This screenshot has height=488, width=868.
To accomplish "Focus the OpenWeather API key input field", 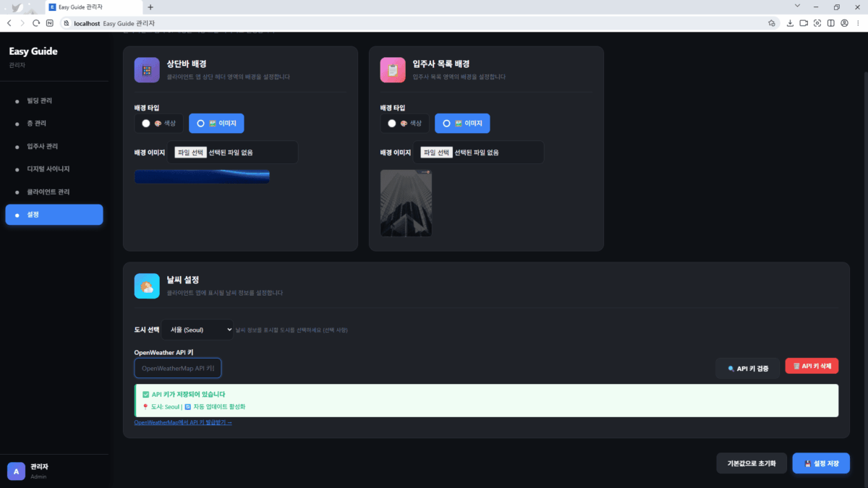I will pyautogui.click(x=178, y=368).
